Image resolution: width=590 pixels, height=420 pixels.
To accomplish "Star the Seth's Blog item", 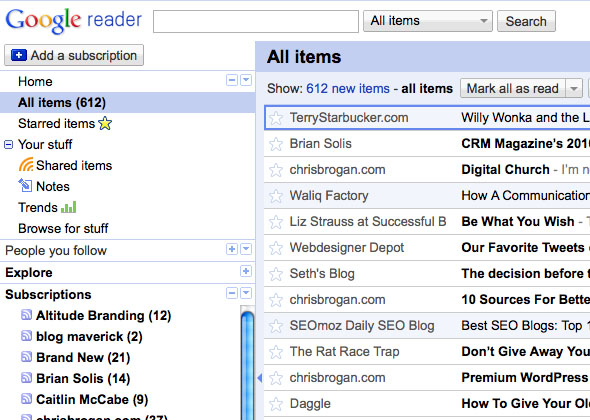I will [276, 274].
